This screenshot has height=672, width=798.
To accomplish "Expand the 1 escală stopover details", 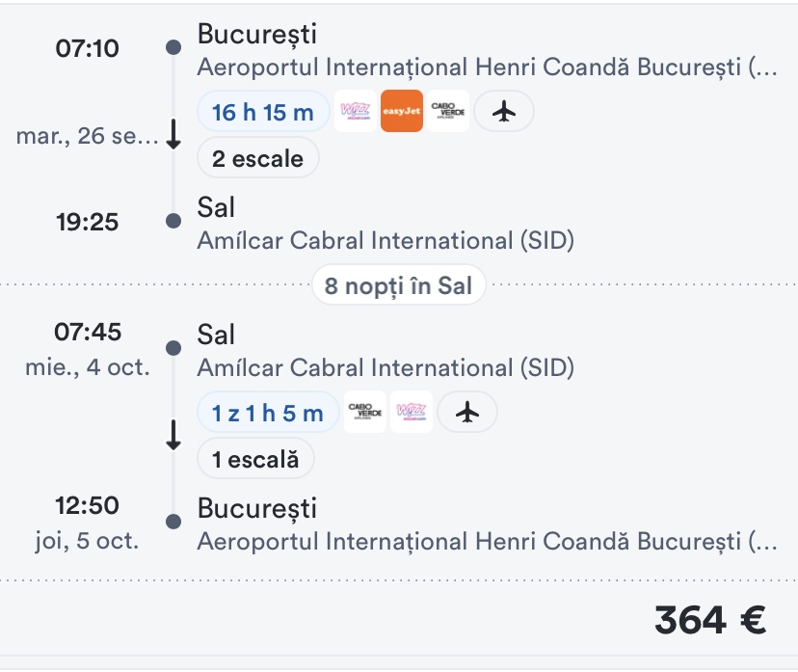I will [x=255, y=460].
